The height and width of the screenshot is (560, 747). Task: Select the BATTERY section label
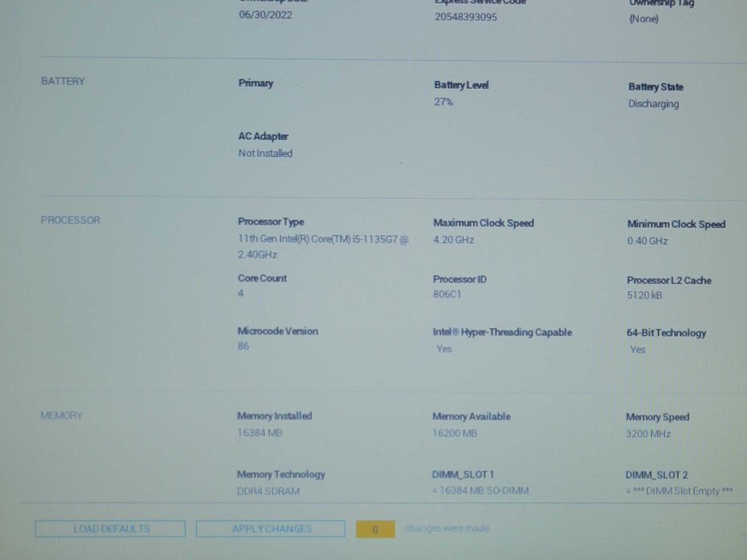(x=62, y=81)
